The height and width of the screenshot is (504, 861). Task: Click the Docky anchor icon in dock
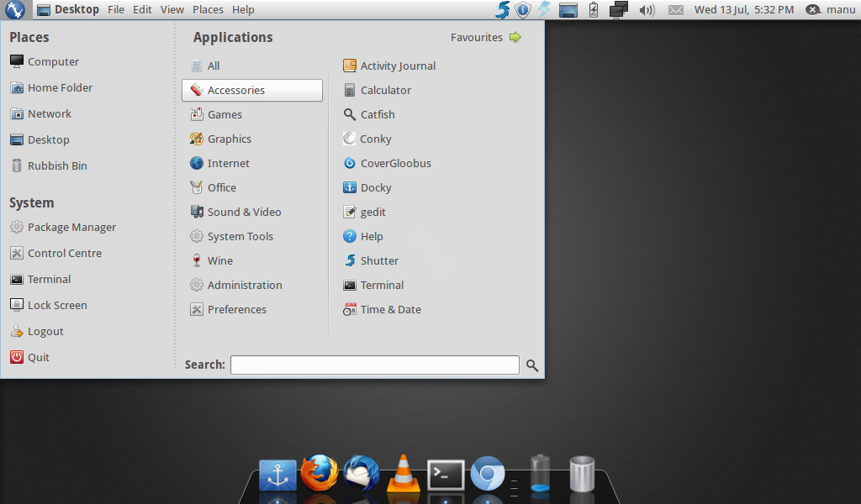pyautogui.click(x=277, y=475)
